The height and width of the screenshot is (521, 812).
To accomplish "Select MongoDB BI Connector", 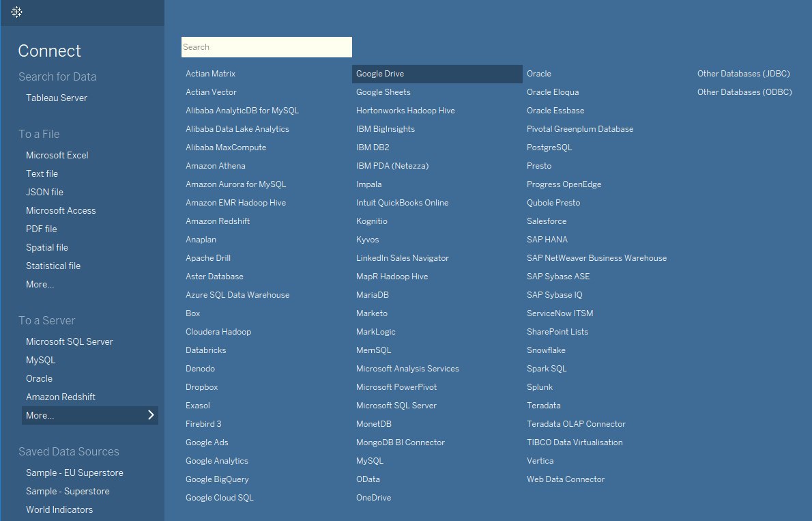I will (401, 442).
